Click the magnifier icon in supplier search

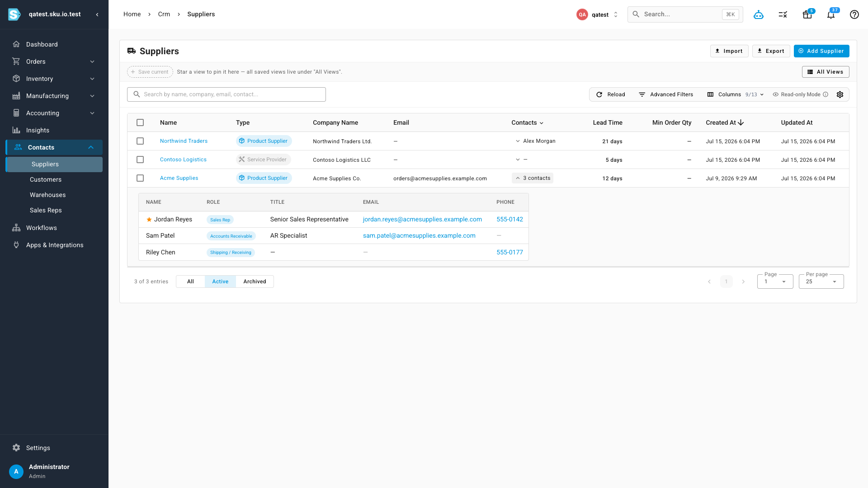click(137, 94)
